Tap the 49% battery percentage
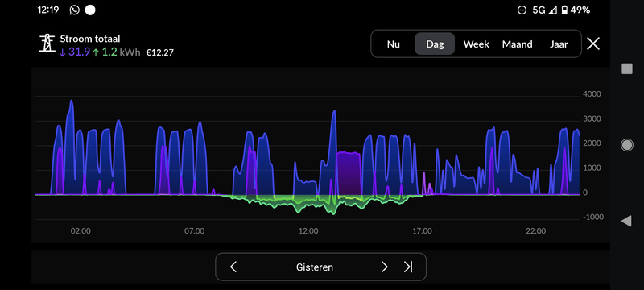 pos(580,10)
